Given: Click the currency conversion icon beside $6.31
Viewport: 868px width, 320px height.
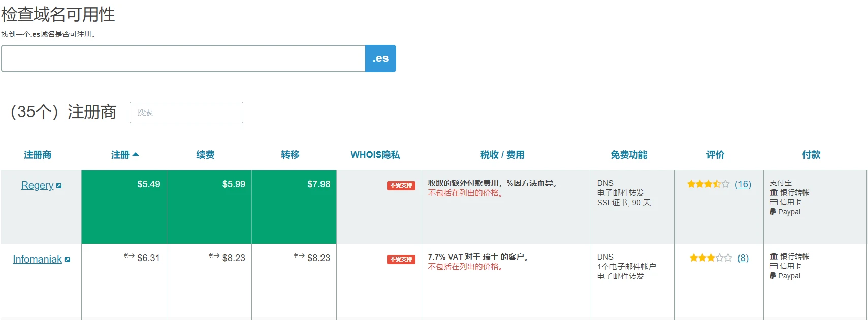Looking at the screenshot, I should tap(129, 256).
